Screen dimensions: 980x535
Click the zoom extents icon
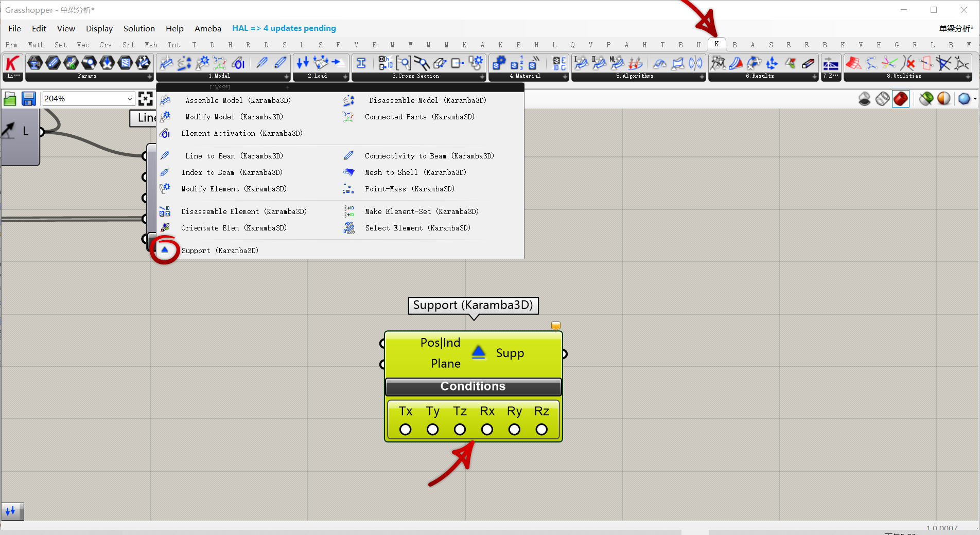(146, 99)
